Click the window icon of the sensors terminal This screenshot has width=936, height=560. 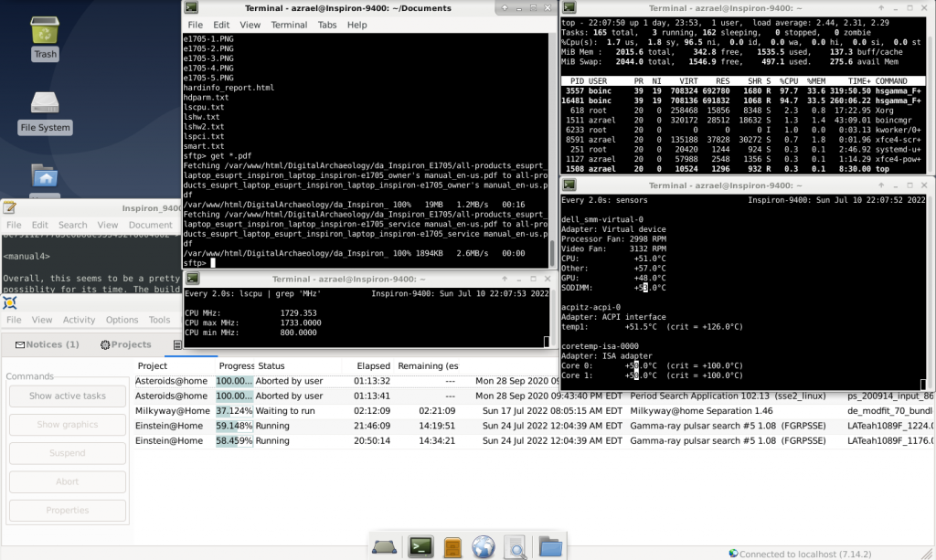click(569, 185)
